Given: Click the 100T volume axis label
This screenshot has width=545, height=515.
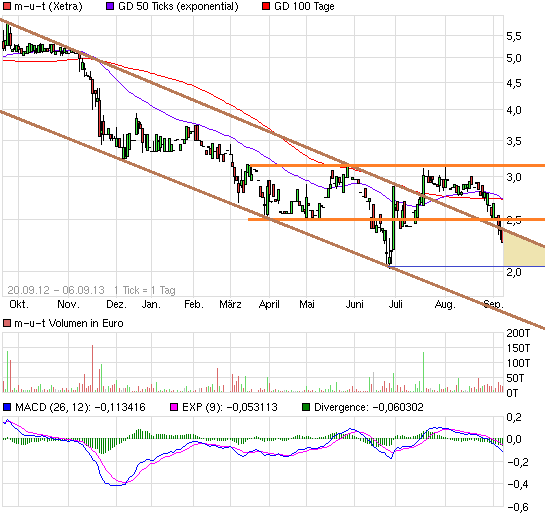Looking at the screenshot, I should 518,363.
